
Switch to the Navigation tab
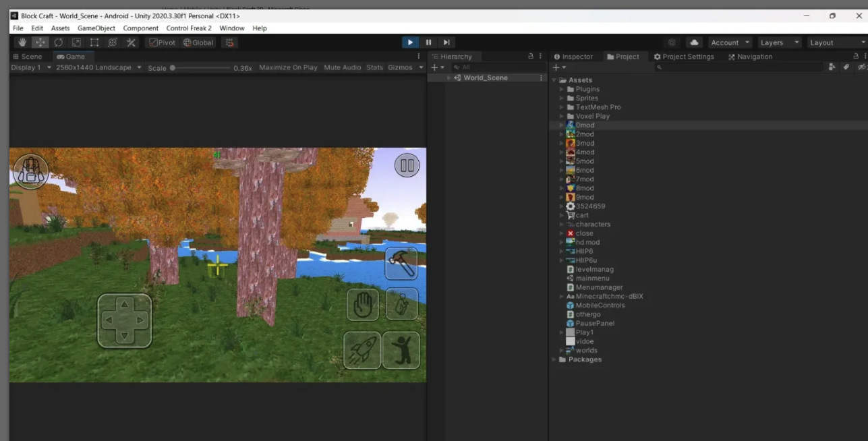pyautogui.click(x=750, y=57)
